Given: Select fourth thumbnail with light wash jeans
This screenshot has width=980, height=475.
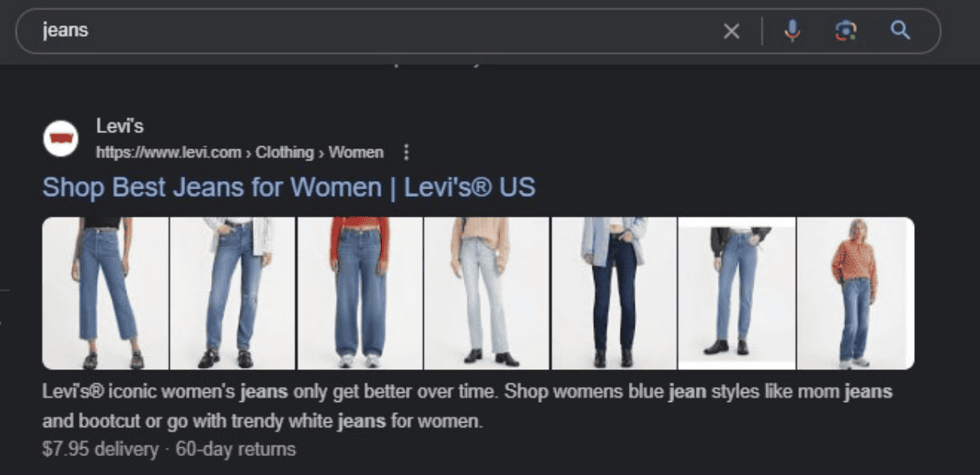Looking at the screenshot, I should (x=487, y=293).
